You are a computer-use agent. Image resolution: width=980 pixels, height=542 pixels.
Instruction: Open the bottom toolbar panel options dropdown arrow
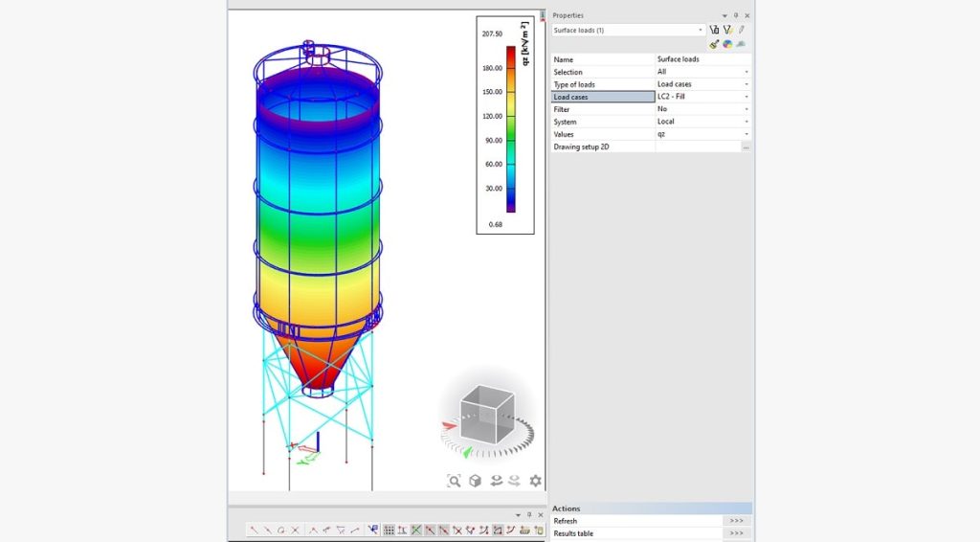coord(518,515)
